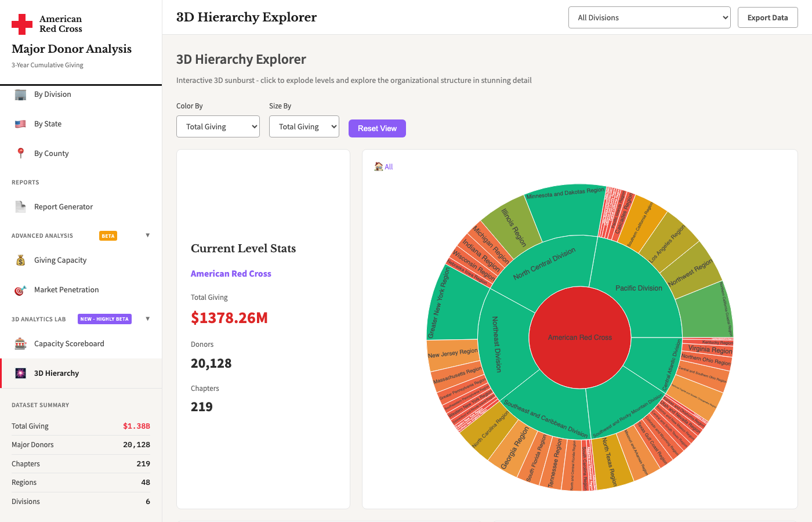Viewport: 812px width, 522px height.
Task: Open the Color By dropdown
Action: 218,126
